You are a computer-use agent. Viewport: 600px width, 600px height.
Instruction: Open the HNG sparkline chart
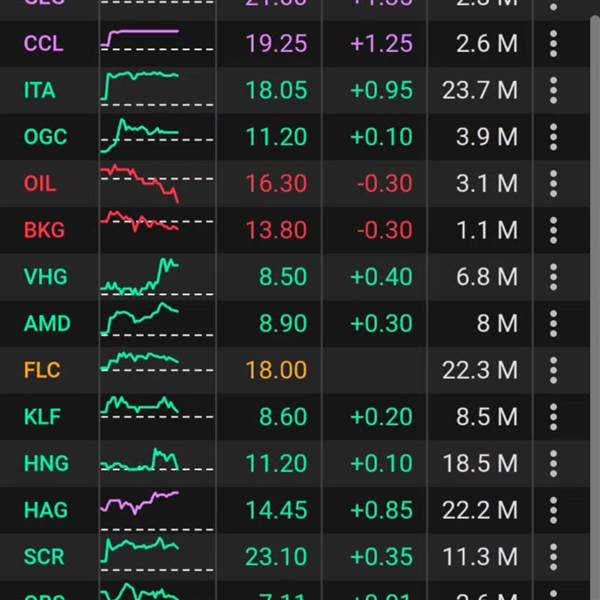pos(157,459)
